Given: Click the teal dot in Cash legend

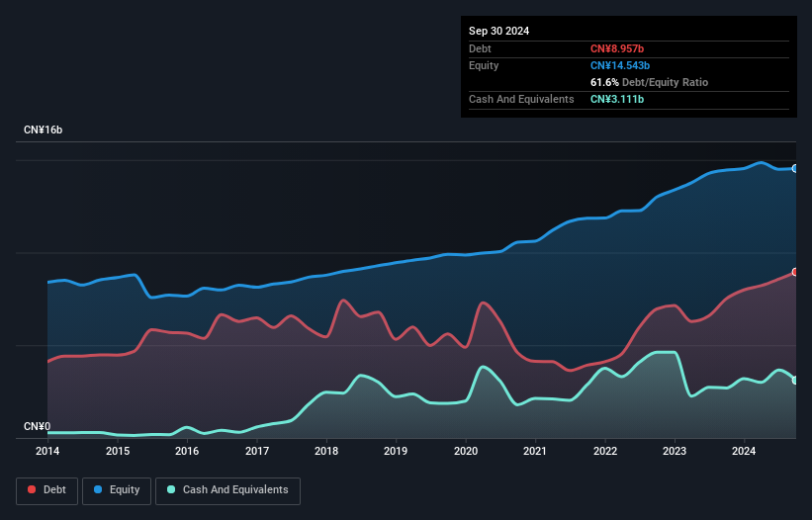Looking at the screenshot, I should (171, 489).
